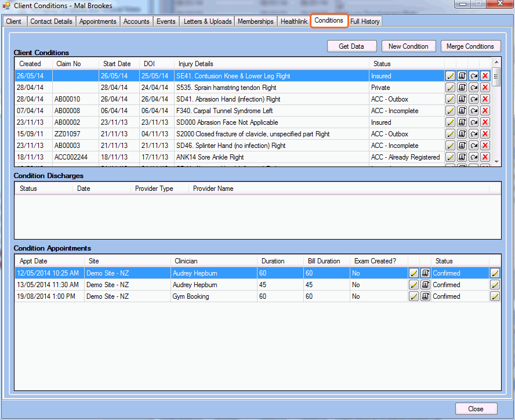515x420 pixels.
Task: Select the Abrasion Face Not Applicable row
Action: 227,122
